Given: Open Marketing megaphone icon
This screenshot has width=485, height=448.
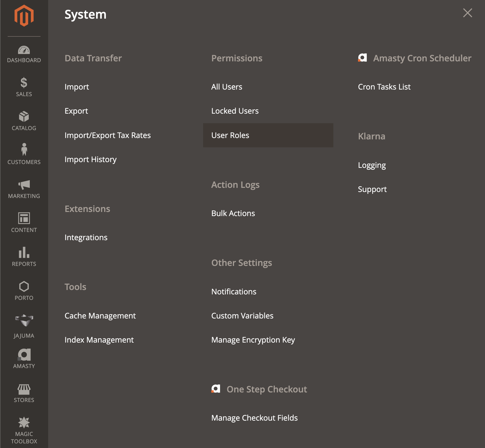Looking at the screenshot, I should coord(24,185).
